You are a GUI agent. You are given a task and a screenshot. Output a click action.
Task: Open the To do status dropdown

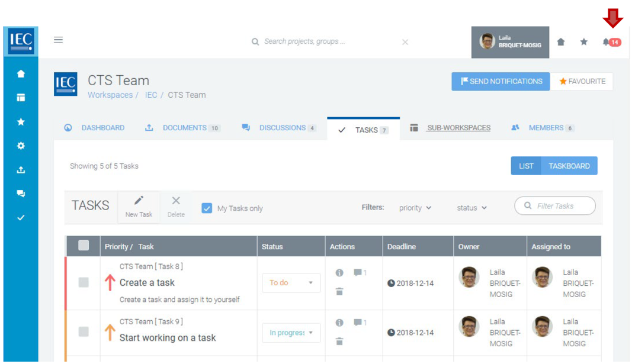coord(291,283)
